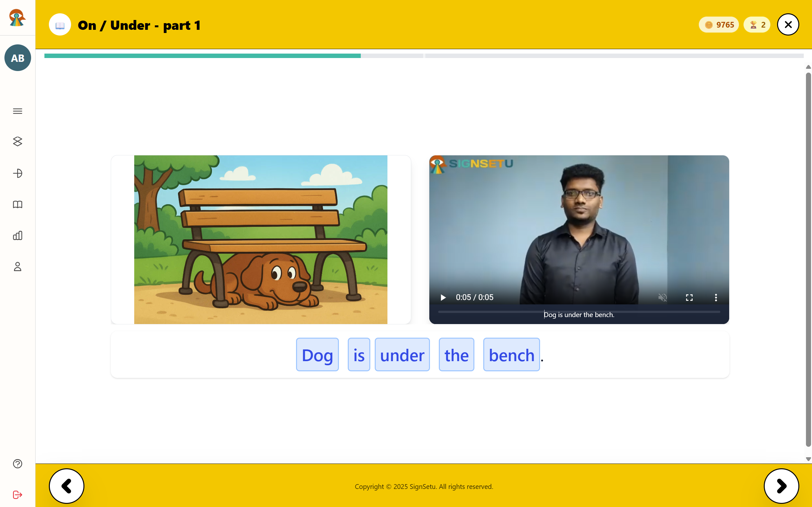Select the word bench
812x507 pixels.
[512, 355]
